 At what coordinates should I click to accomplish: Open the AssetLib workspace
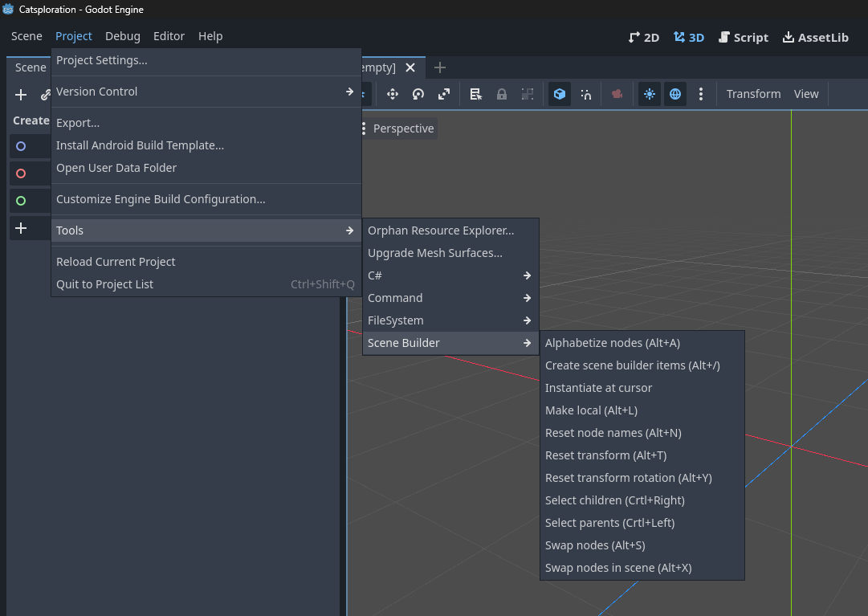point(816,38)
